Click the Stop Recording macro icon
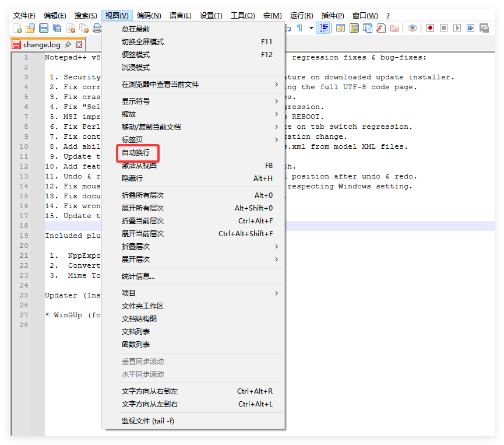The image size is (504, 445). [x=443, y=28]
